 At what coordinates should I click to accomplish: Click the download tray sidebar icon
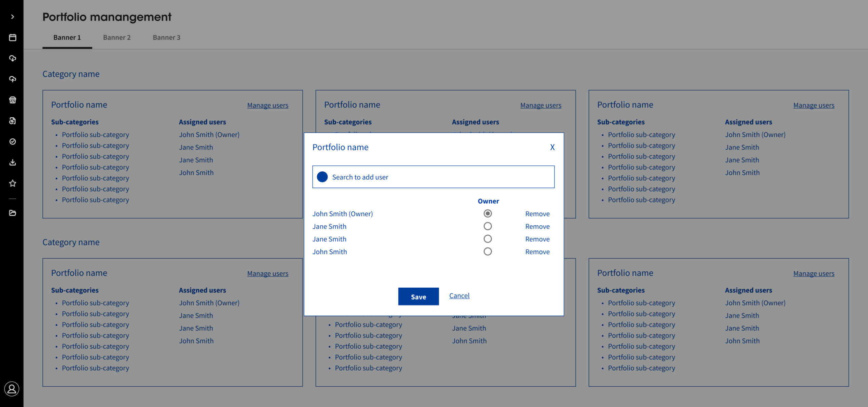tap(13, 162)
